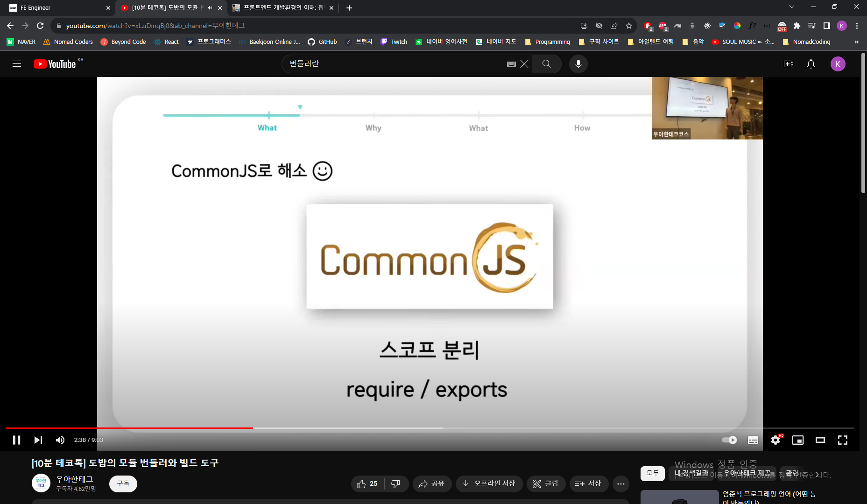867x504 pixels.
Task: Open the Create video button
Action: coord(789,64)
